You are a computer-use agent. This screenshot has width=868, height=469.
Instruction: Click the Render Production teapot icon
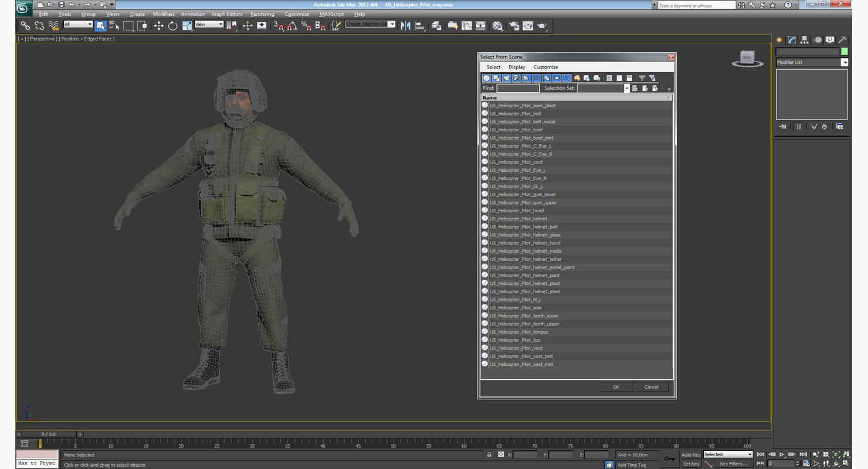542,26
